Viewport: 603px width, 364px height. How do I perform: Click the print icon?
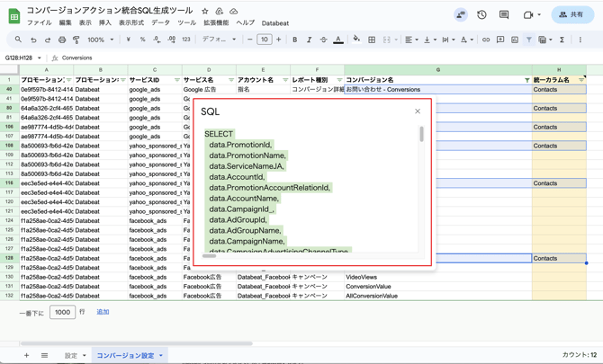[x=62, y=40]
